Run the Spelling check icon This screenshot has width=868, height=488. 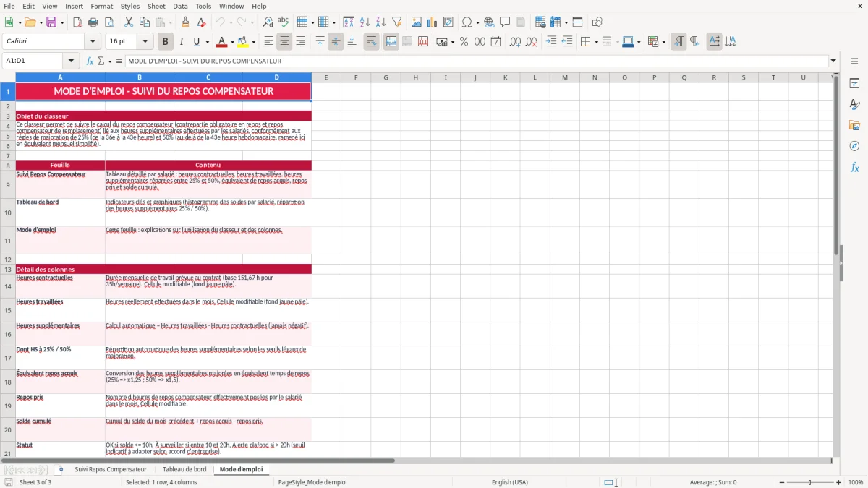click(284, 22)
